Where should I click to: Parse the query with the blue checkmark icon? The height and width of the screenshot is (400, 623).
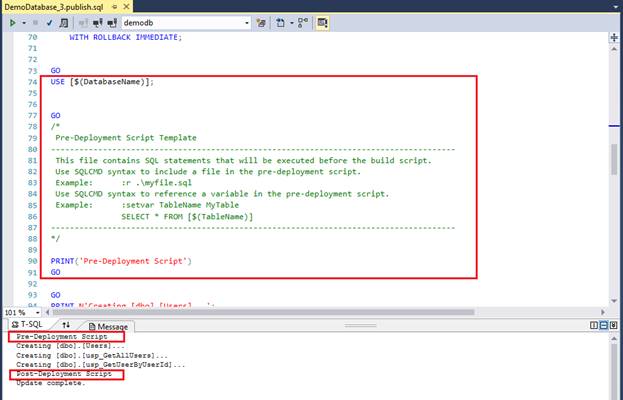(49, 23)
